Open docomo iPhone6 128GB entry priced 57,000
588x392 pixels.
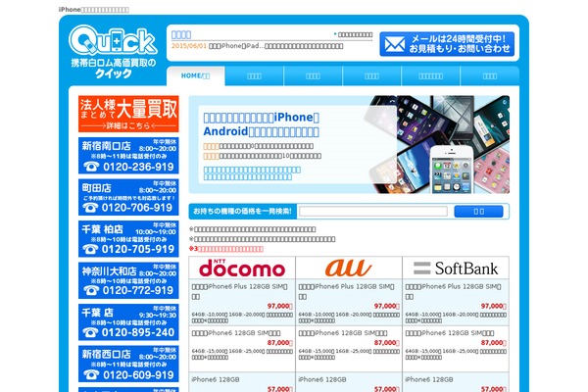point(216,379)
